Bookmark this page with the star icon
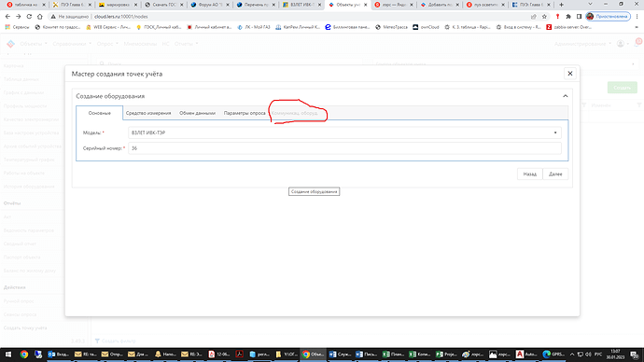This screenshot has width=644, height=362. click(545, 17)
